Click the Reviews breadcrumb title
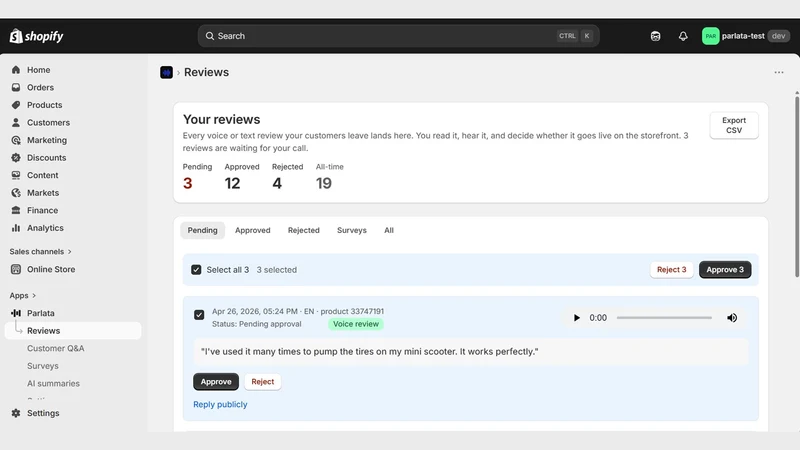The height and width of the screenshot is (450, 800). pyautogui.click(x=206, y=72)
